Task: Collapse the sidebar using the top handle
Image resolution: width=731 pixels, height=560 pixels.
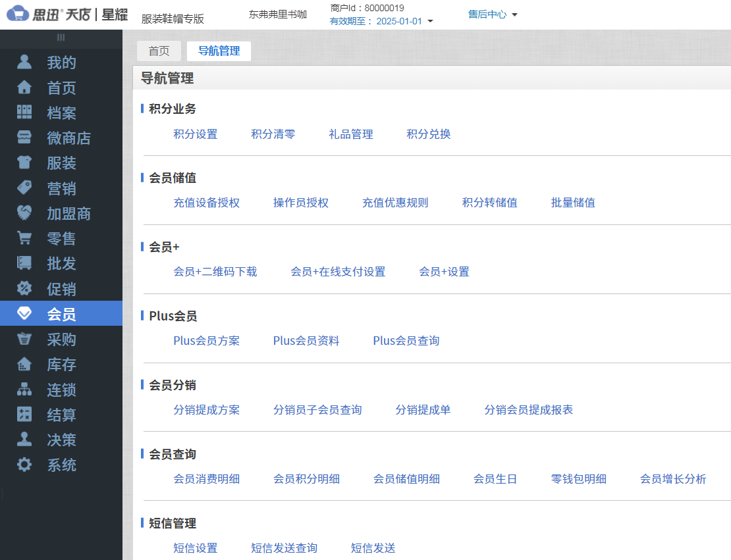Action: tap(61, 38)
